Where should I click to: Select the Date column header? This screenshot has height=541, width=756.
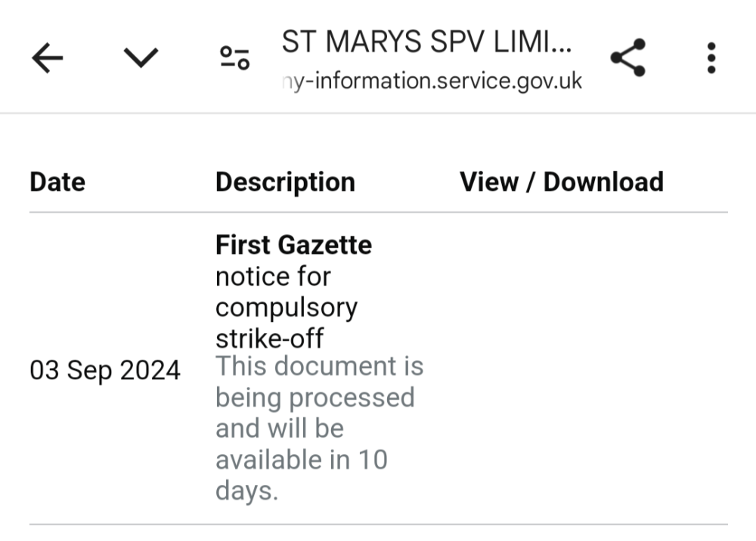57,181
